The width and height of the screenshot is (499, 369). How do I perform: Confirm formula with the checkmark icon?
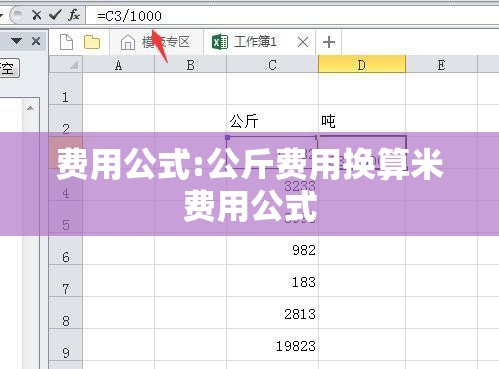coord(55,15)
